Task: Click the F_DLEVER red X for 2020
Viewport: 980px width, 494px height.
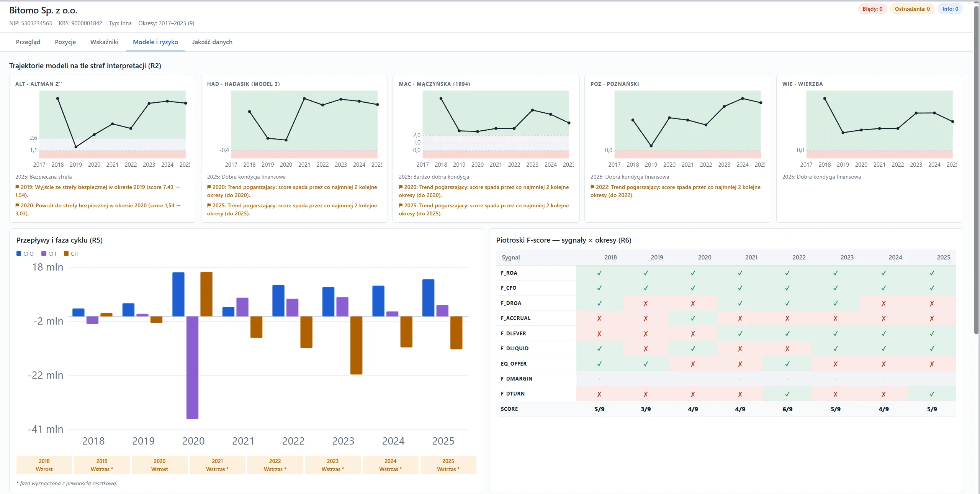Action: [x=693, y=333]
